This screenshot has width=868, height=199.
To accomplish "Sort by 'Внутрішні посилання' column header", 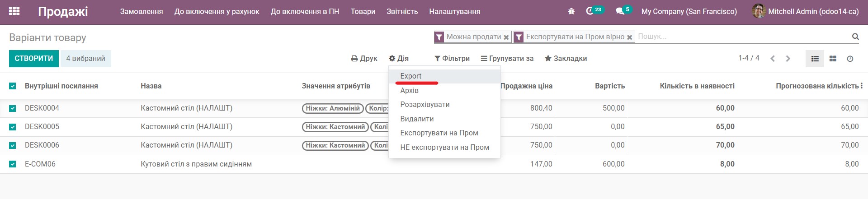I will click(x=61, y=86).
